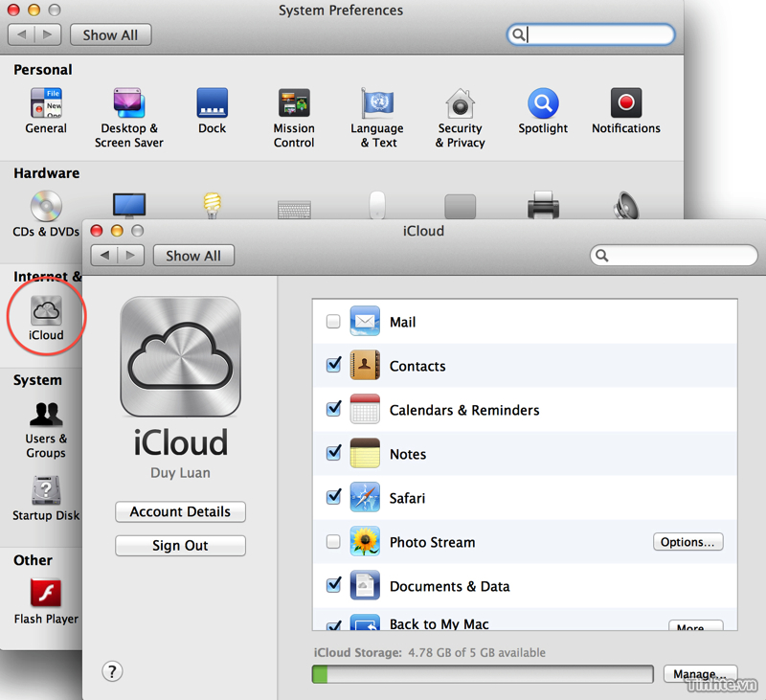
Task: Click the forward arrow in System Preferences window
Action: coord(48,34)
